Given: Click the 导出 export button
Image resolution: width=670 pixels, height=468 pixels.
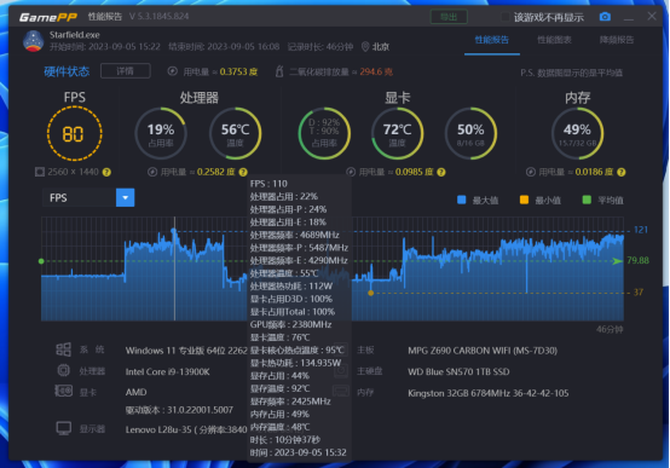Looking at the screenshot, I should tap(449, 17).
